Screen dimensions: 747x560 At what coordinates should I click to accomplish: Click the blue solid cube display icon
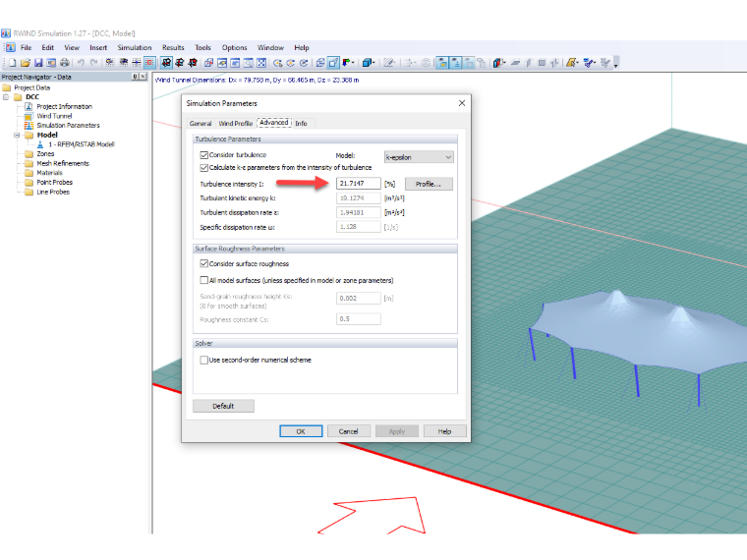[367, 62]
